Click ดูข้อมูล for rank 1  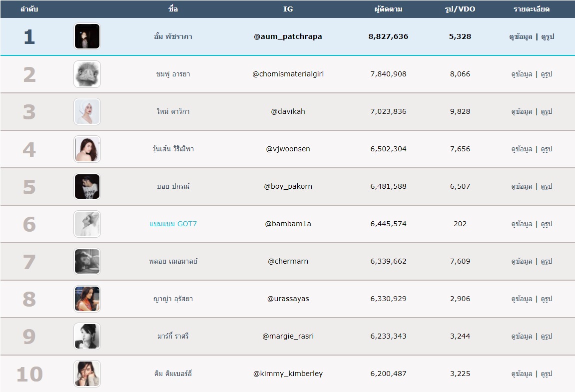coord(521,36)
